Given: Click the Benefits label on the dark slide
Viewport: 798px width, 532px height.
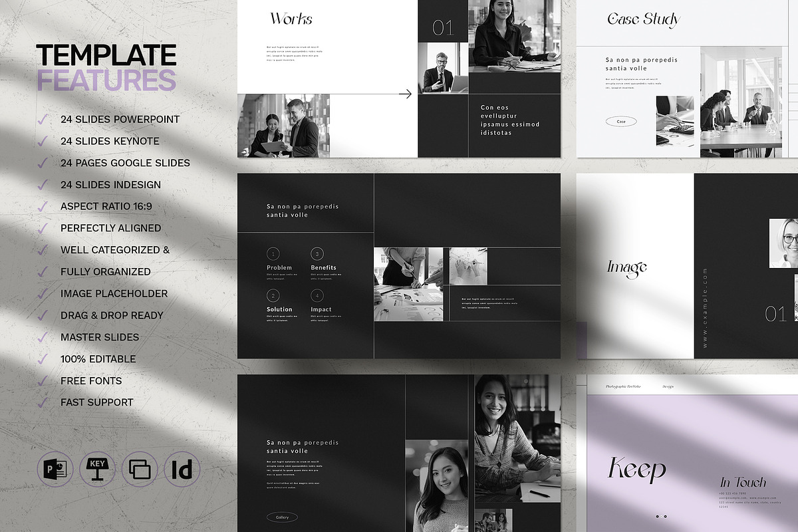Looking at the screenshot, I should pyautogui.click(x=324, y=267).
